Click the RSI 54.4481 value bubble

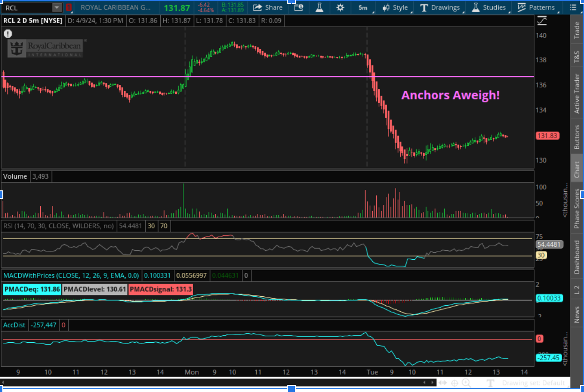(x=549, y=244)
